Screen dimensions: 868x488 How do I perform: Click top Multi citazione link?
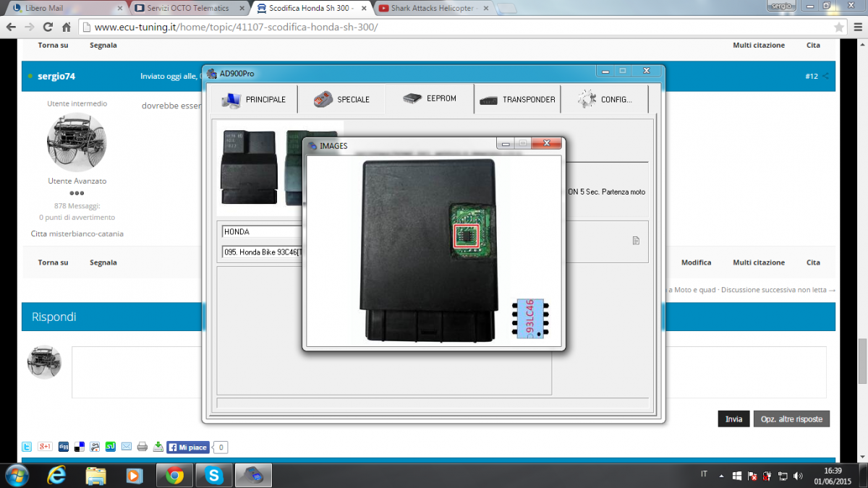pos(759,45)
